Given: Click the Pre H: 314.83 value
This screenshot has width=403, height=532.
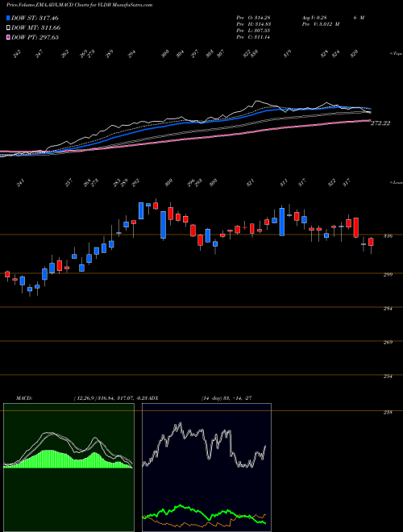Looking at the screenshot, I should (253, 24).
